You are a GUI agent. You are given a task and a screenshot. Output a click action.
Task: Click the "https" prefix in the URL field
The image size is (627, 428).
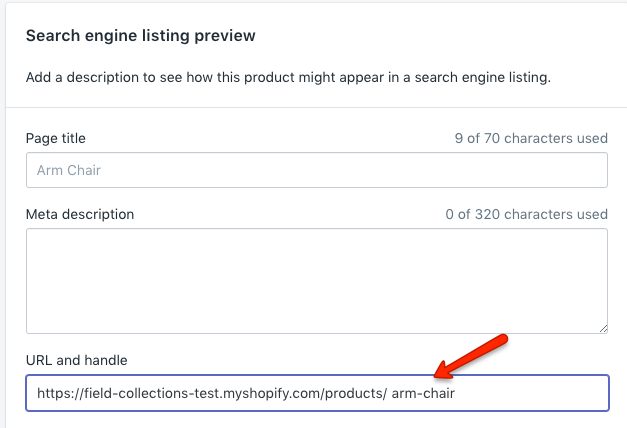click(x=52, y=393)
